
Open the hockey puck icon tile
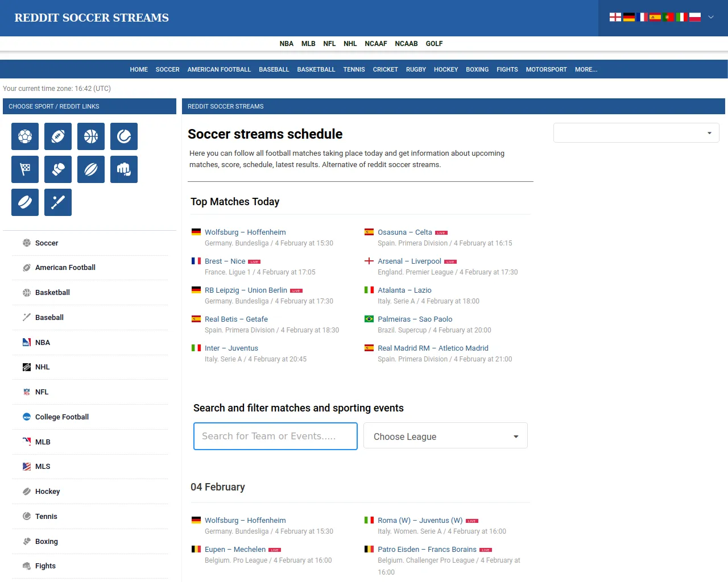(25, 202)
